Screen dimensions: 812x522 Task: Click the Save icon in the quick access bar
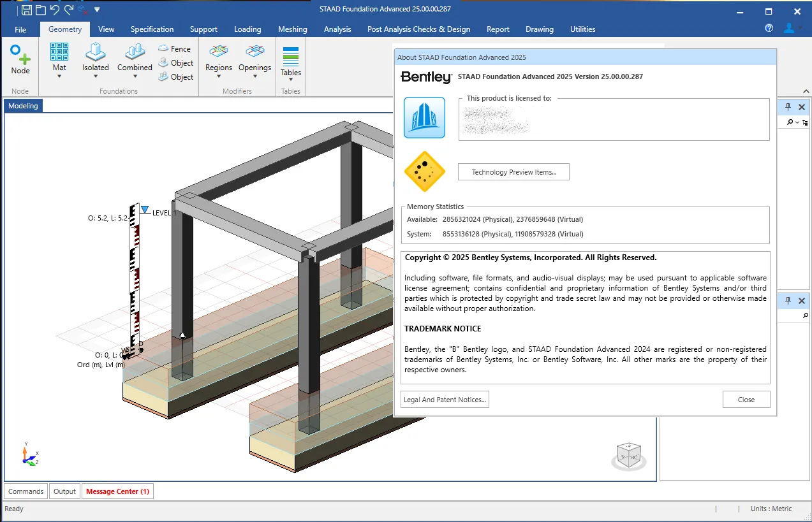(27, 10)
